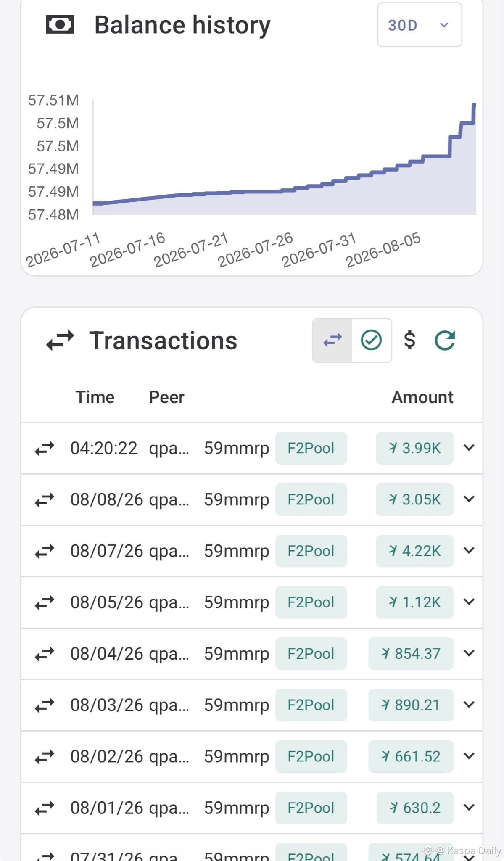Screen dimensions: 504x861
Task: Open F2Pool tag on 08/08/26 row
Action: tap(311, 499)
